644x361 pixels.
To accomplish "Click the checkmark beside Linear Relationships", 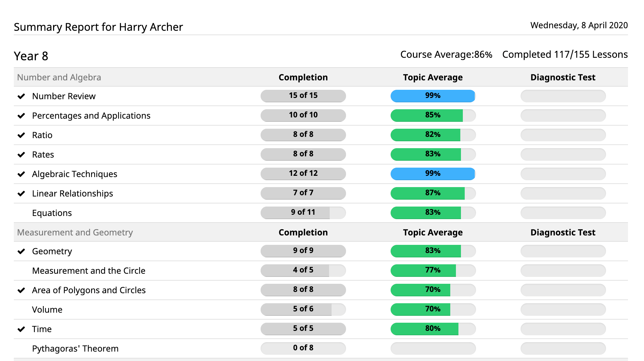I will [21, 193].
